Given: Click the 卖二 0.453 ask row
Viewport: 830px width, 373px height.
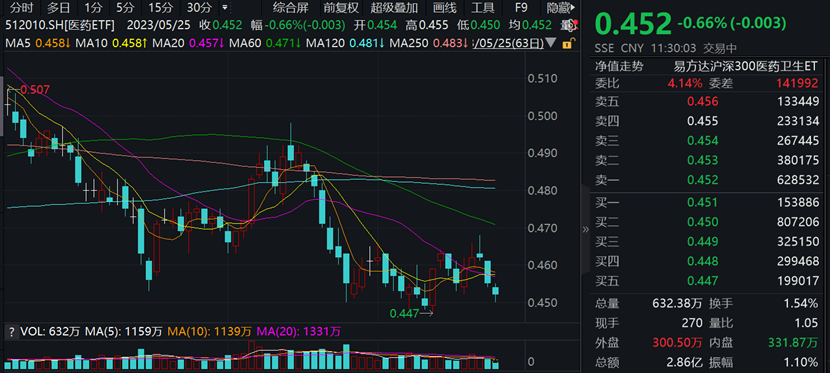Looking at the screenshot, I should (707, 161).
